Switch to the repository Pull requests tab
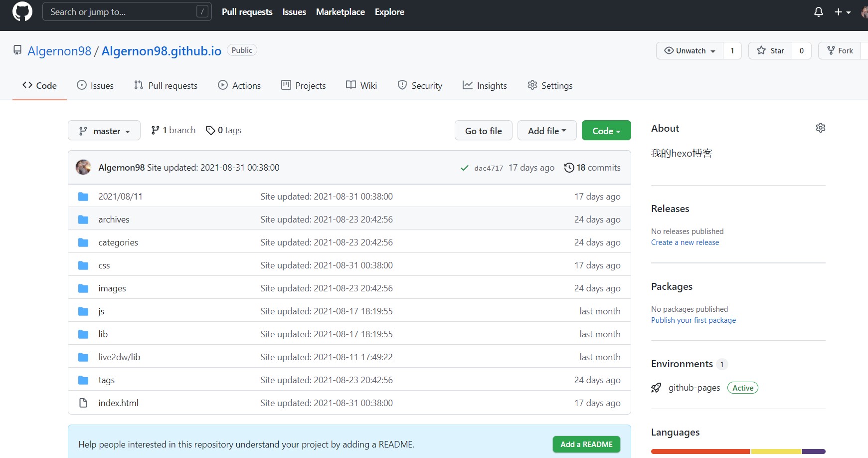Screen dimensions: 868x458 [166, 85]
